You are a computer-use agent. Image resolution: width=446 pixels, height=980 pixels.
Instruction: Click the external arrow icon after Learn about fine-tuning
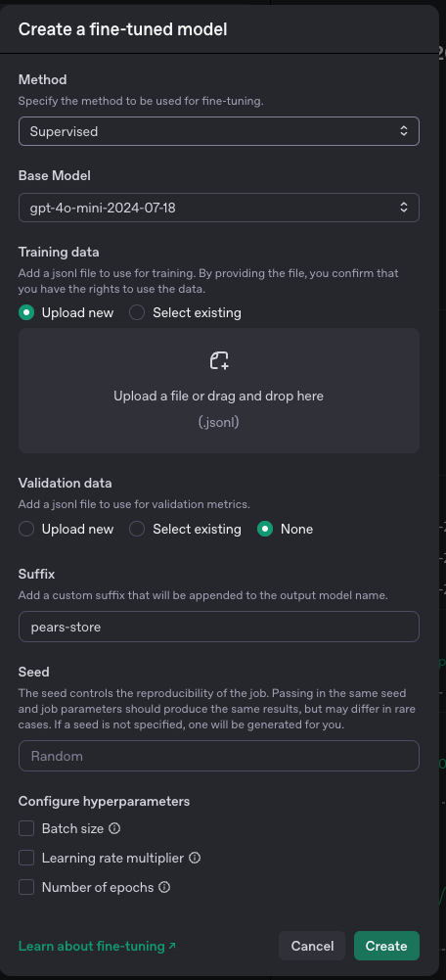(x=172, y=946)
